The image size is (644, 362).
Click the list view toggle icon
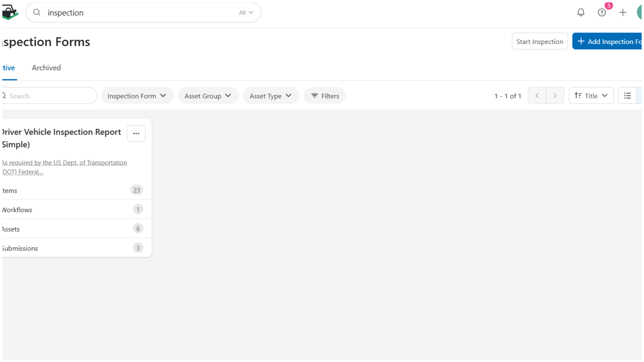pos(628,96)
